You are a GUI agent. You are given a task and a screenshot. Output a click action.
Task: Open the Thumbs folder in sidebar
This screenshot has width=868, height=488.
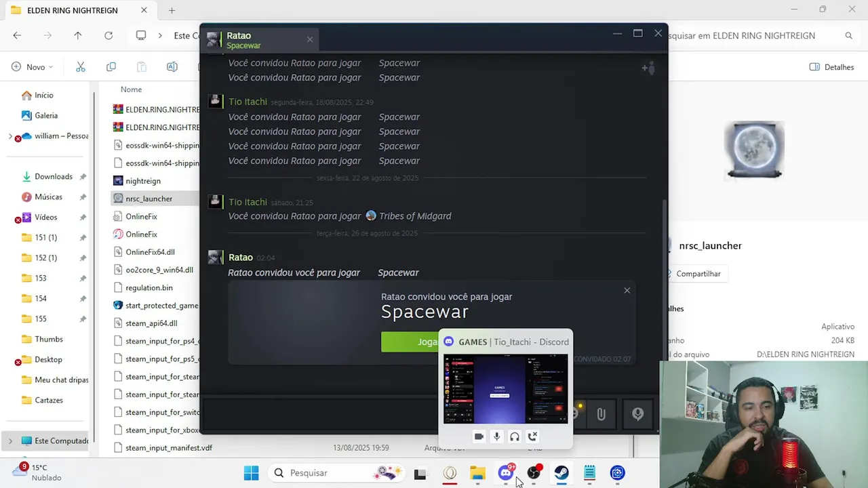[x=48, y=339]
